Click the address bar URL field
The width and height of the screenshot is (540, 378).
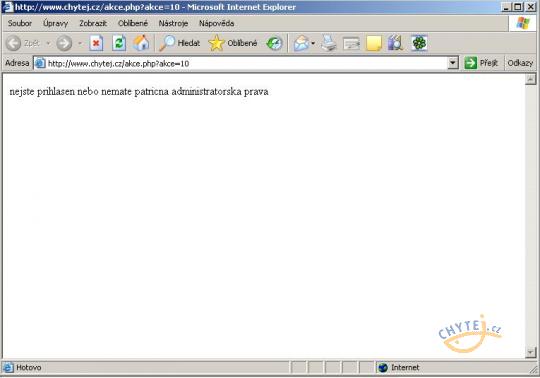[246, 63]
